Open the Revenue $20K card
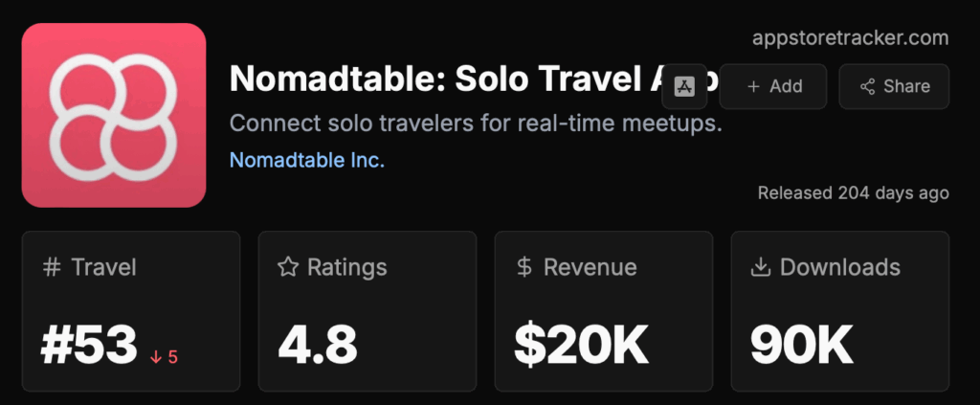The width and height of the screenshot is (980, 405). pos(603,310)
